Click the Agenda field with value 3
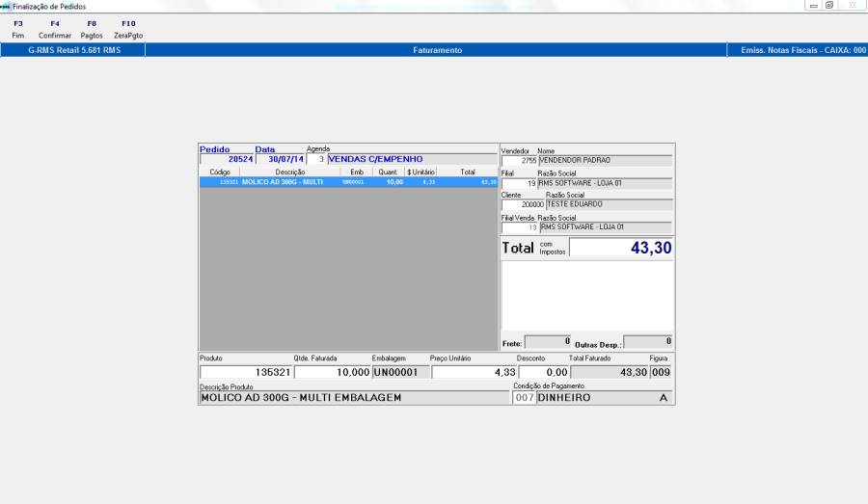This screenshot has height=504, width=868. pyautogui.click(x=316, y=159)
